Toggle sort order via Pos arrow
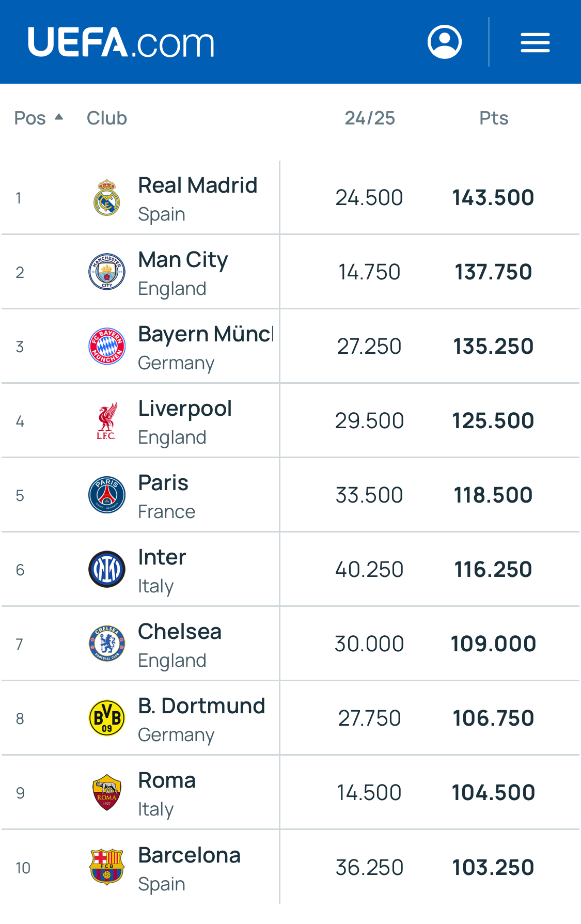Viewport: 581px width, 924px height. (59, 117)
